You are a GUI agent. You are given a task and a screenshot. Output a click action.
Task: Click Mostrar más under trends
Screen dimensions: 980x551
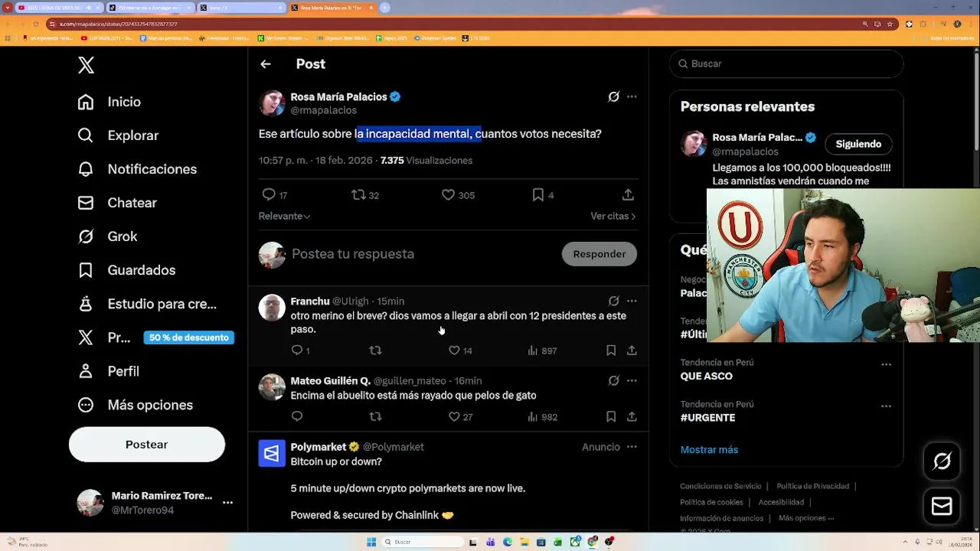point(709,450)
